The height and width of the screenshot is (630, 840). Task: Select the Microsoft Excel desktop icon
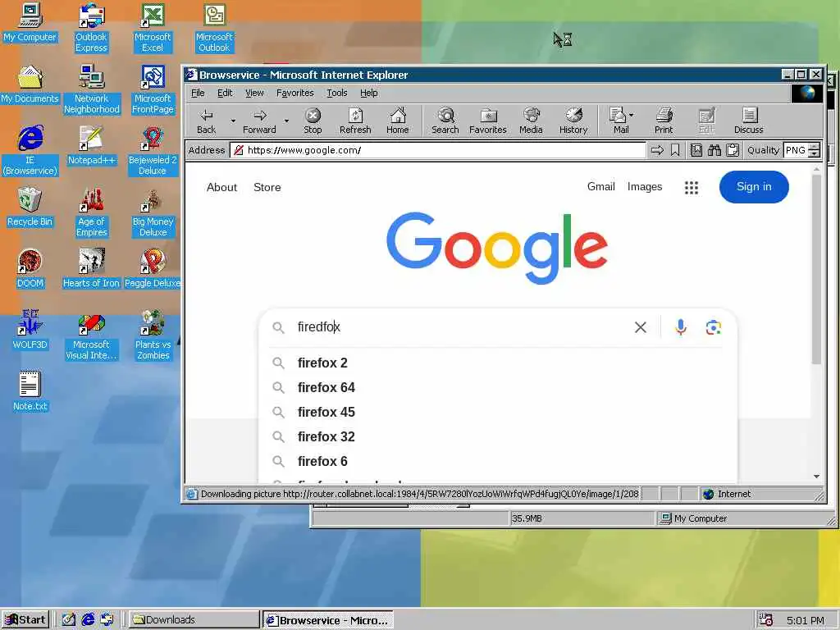[x=153, y=28]
